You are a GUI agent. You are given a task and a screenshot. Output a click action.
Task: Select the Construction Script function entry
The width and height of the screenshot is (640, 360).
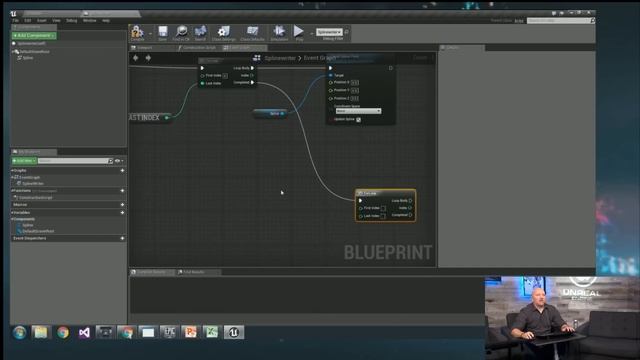tap(33, 198)
